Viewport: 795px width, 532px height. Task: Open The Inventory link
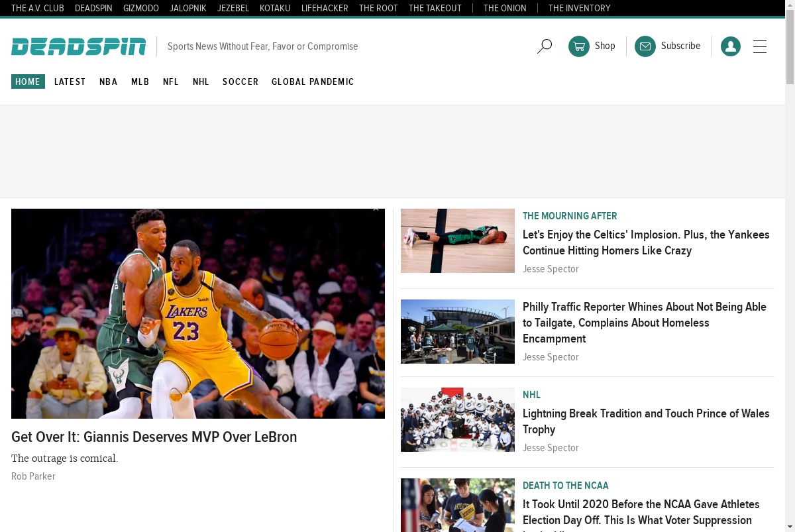tap(580, 9)
